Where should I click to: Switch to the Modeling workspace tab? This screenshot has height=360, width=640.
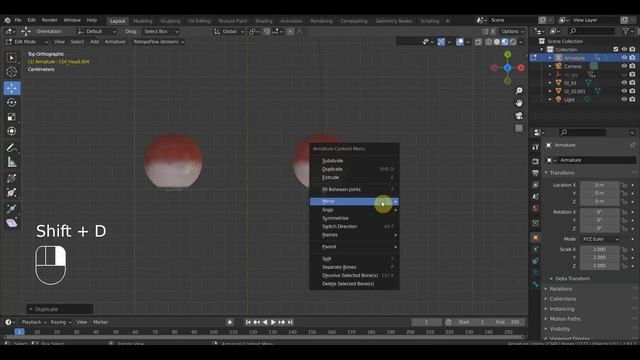coord(142,21)
